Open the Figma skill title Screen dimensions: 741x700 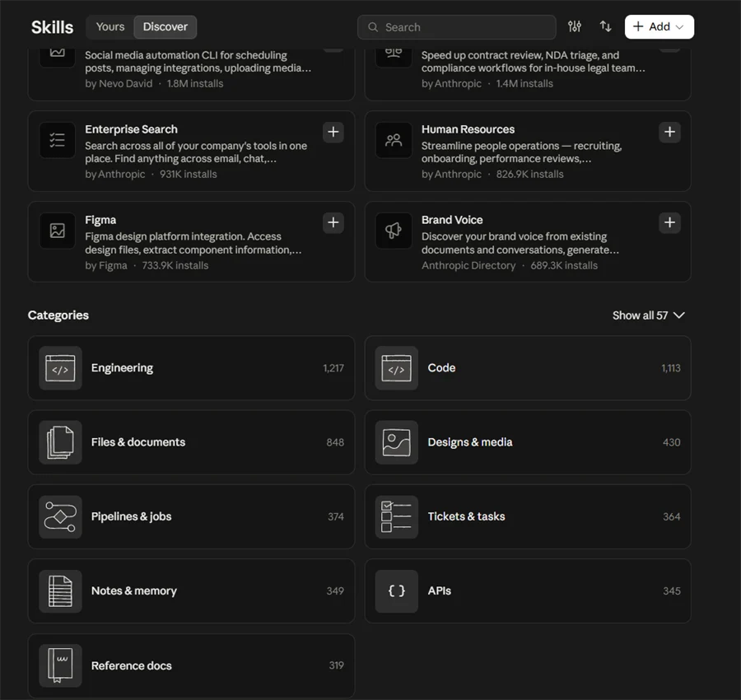100,220
